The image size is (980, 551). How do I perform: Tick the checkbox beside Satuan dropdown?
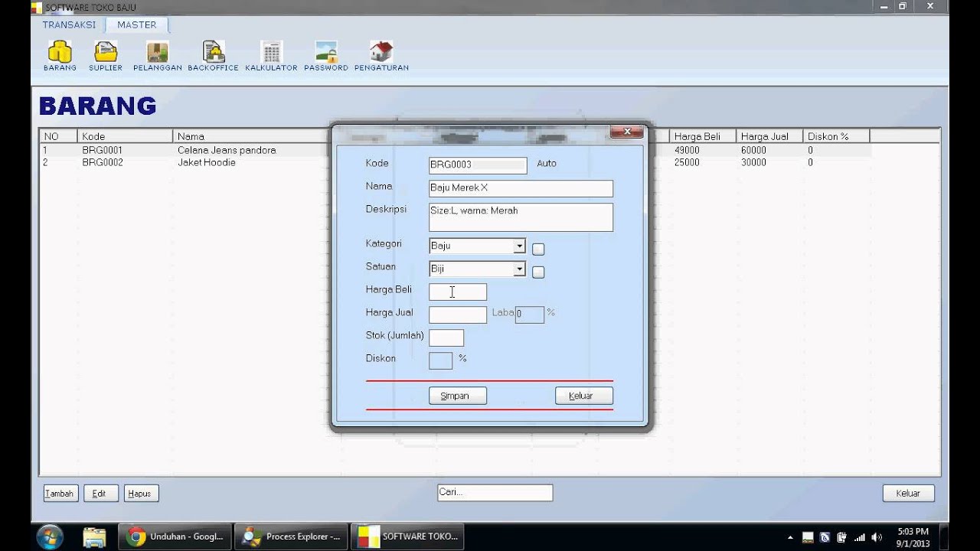tap(538, 272)
